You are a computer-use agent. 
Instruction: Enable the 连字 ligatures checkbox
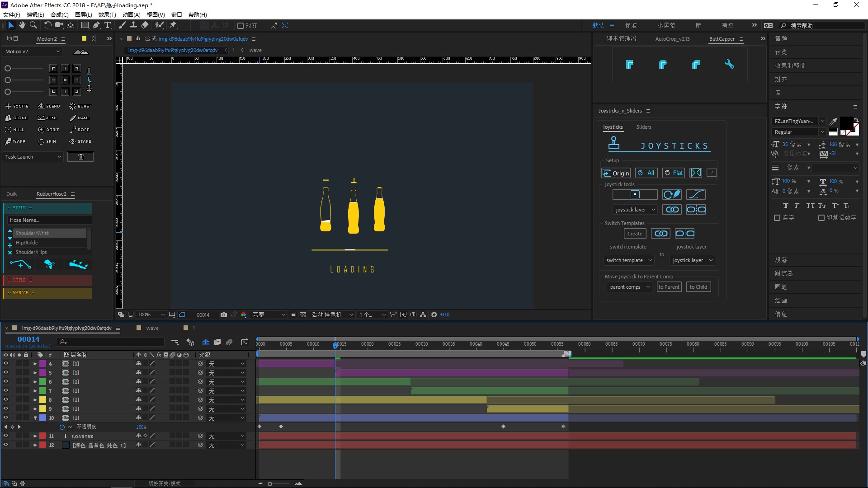click(x=777, y=218)
